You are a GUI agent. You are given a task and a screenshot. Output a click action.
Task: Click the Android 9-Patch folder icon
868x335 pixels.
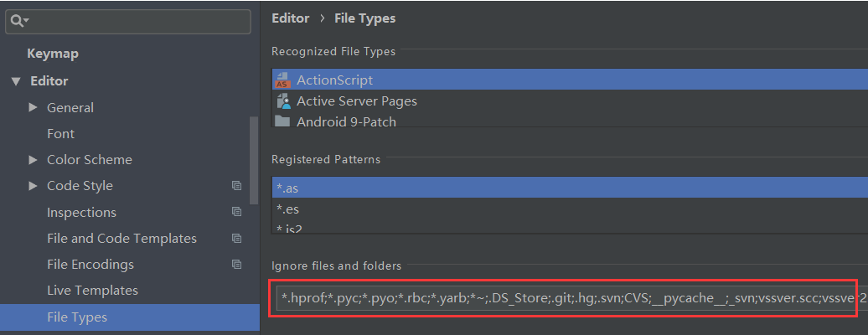pos(282,121)
